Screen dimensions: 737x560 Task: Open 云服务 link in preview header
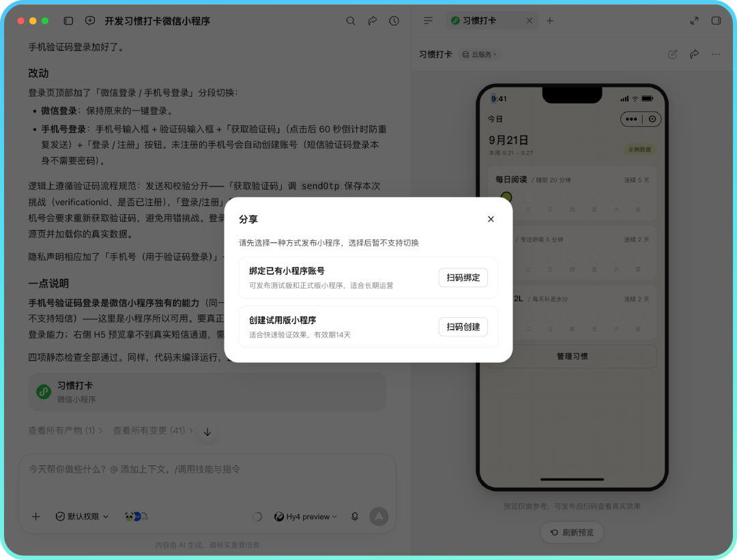tap(479, 55)
